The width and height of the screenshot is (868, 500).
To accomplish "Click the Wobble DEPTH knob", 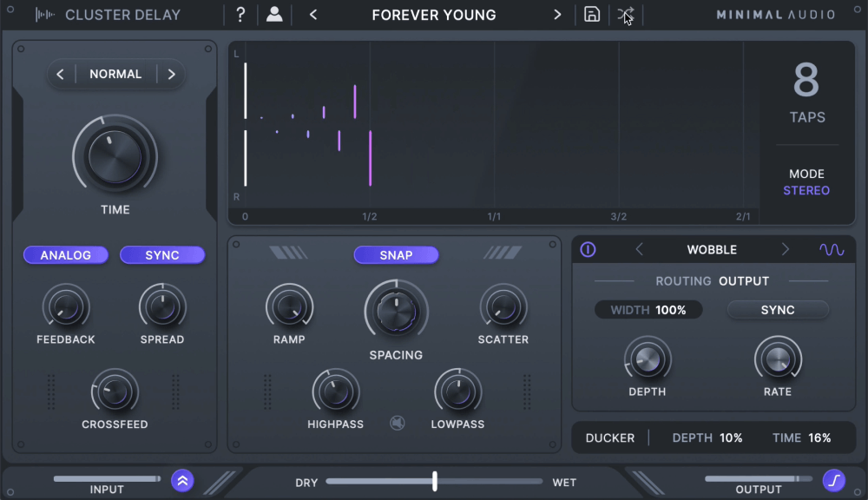I will [x=648, y=360].
